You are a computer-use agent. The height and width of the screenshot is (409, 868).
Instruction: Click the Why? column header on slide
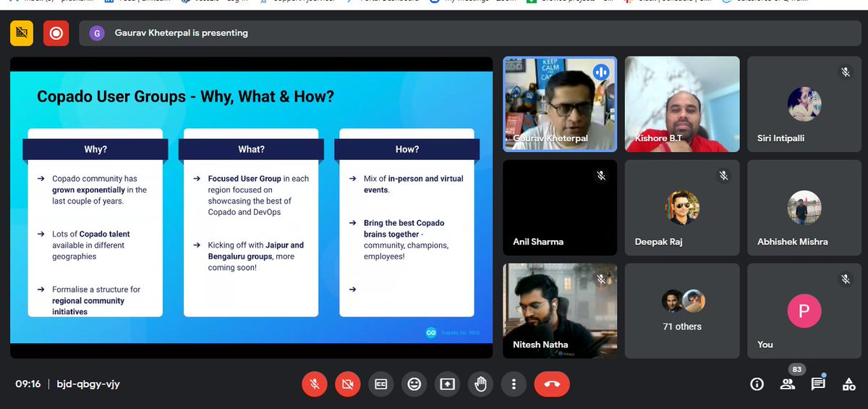tap(95, 149)
